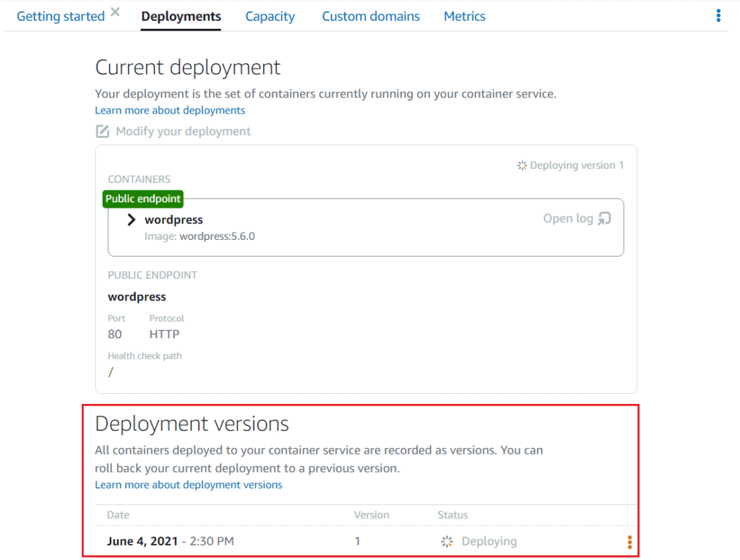Open Learn more about deployment versions
Screen dimensions: 740x560
[189, 485]
